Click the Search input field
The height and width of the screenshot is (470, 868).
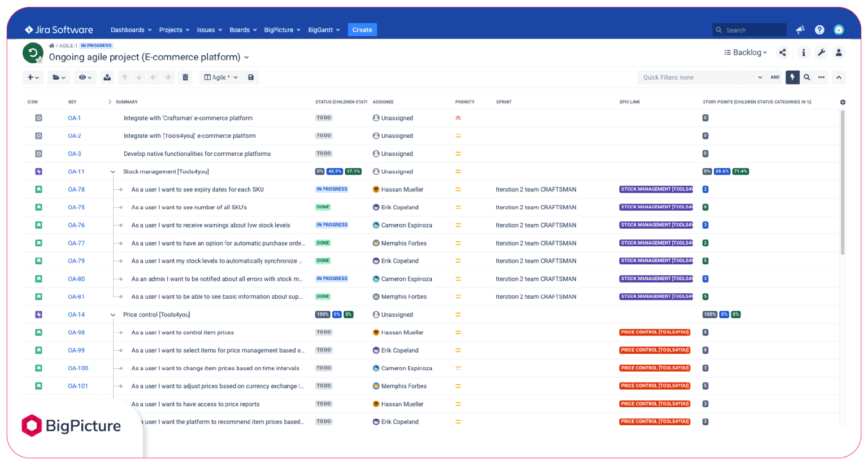[749, 30]
